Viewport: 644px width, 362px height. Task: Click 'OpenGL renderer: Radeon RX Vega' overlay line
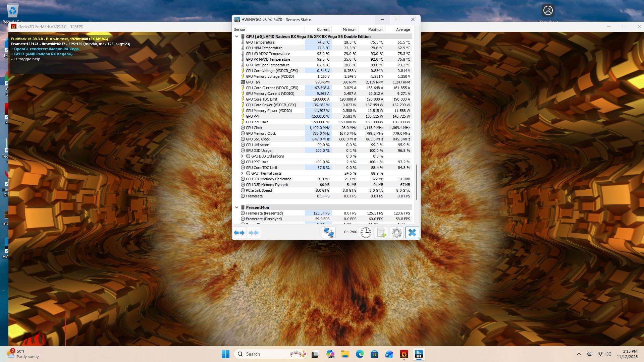tap(45, 49)
